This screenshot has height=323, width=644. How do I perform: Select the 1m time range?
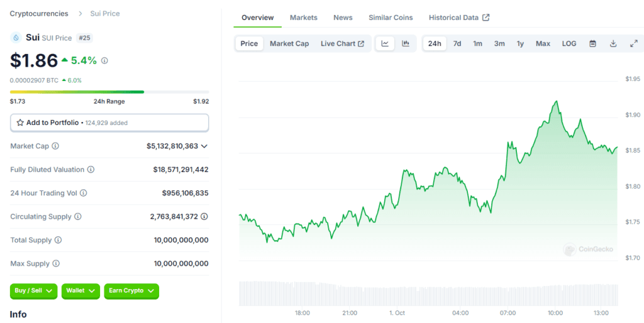pos(478,43)
